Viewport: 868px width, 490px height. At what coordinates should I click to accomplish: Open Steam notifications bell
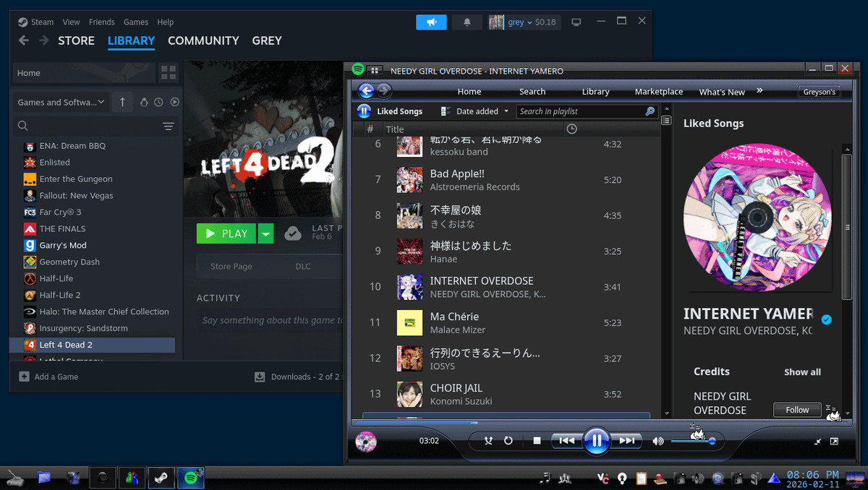coord(467,22)
